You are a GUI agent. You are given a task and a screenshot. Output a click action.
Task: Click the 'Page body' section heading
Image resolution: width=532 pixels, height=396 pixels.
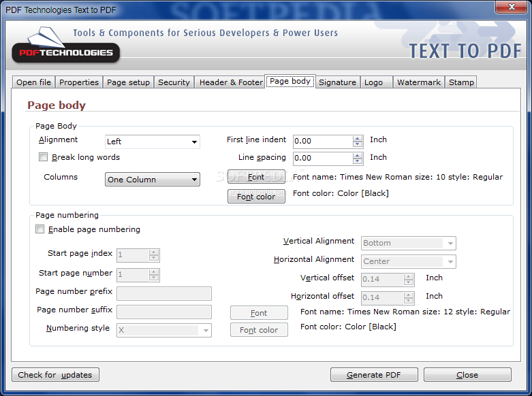point(57,105)
